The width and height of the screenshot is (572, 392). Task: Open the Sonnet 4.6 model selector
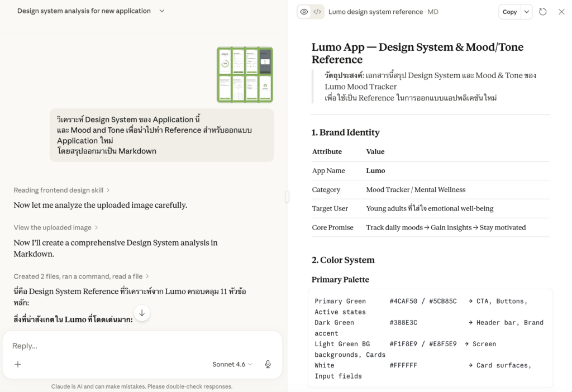[232, 364]
